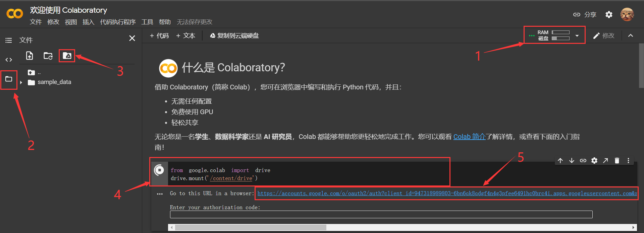Click the refresh folder icon
The height and width of the screenshot is (233, 644).
click(x=48, y=56)
